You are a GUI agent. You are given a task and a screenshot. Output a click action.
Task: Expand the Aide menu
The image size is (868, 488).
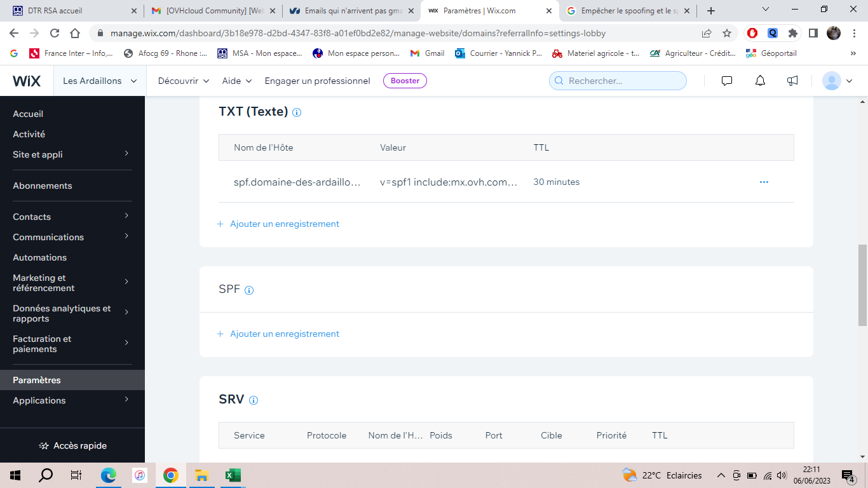coord(237,81)
